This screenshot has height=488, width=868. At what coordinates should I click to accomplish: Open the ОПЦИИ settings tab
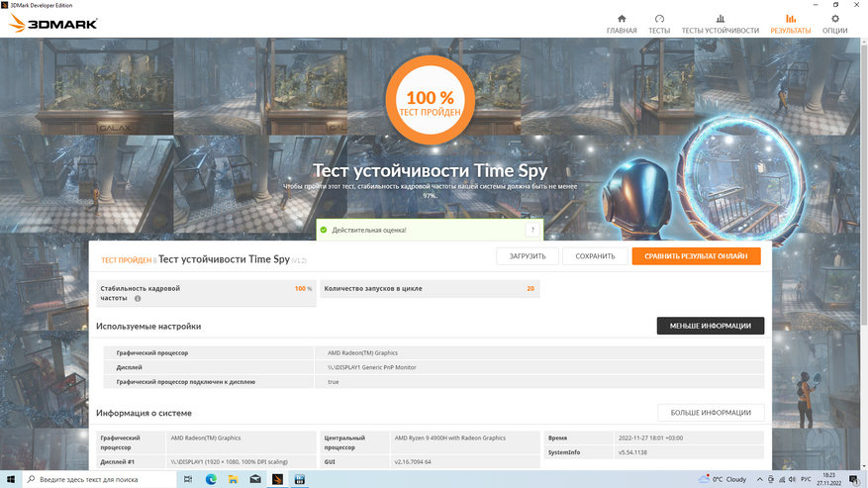[x=834, y=24]
